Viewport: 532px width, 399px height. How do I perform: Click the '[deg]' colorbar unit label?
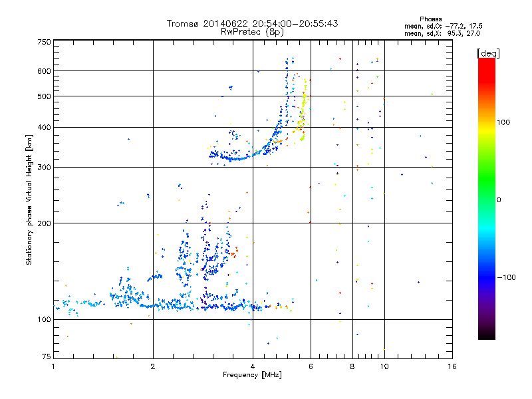(x=488, y=53)
